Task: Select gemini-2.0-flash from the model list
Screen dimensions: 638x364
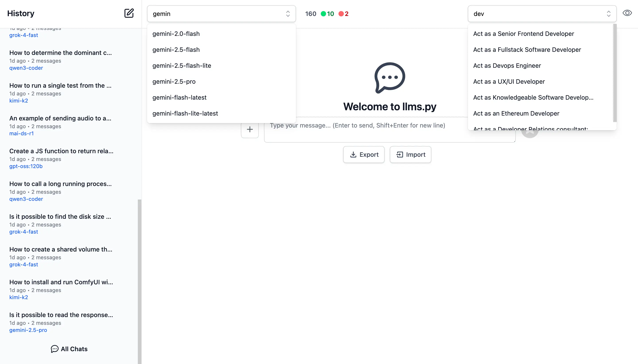Action: tap(221, 34)
